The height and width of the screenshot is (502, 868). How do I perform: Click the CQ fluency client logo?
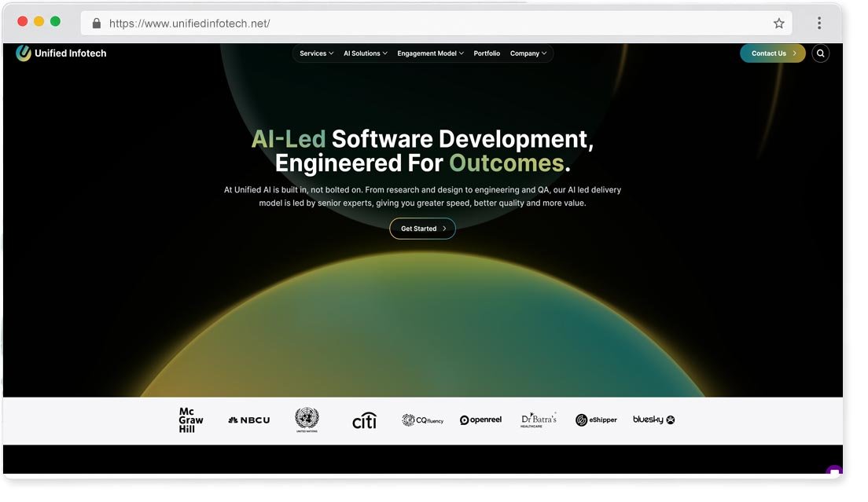pos(422,420)
